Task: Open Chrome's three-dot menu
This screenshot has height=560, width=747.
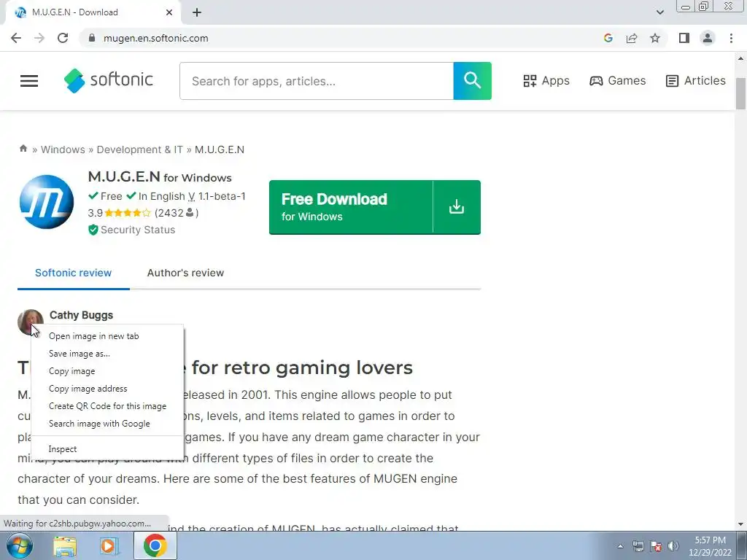Action: point(731,38)
